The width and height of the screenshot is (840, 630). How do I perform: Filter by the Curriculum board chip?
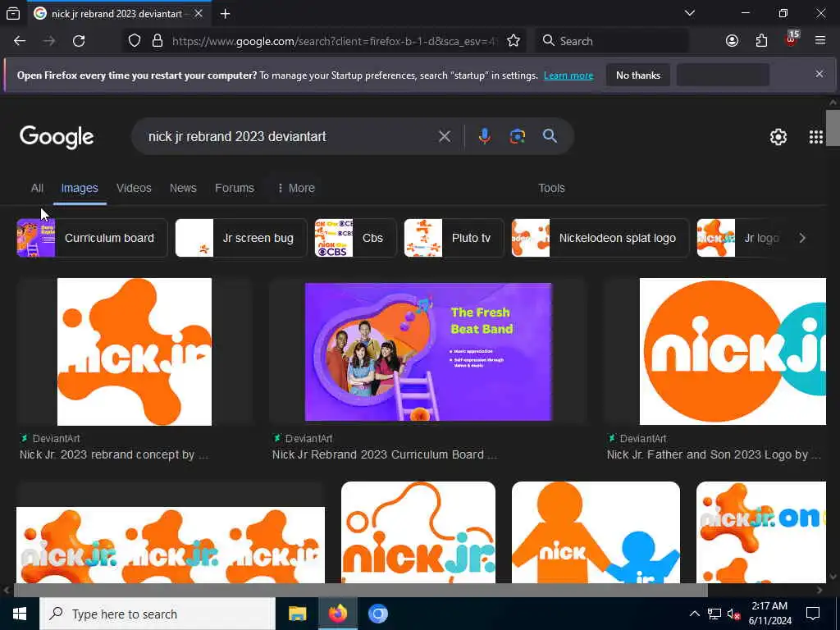[x=92, y=238]
